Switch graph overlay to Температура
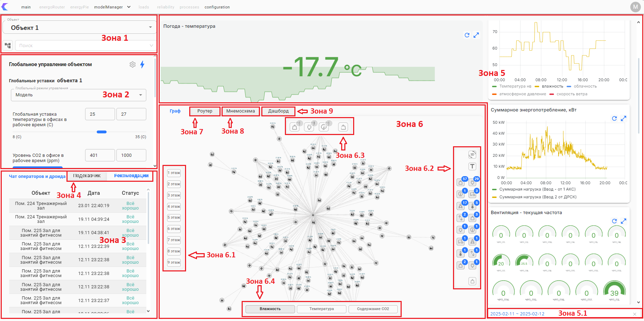Screen dimensions: 644x321 321,309
